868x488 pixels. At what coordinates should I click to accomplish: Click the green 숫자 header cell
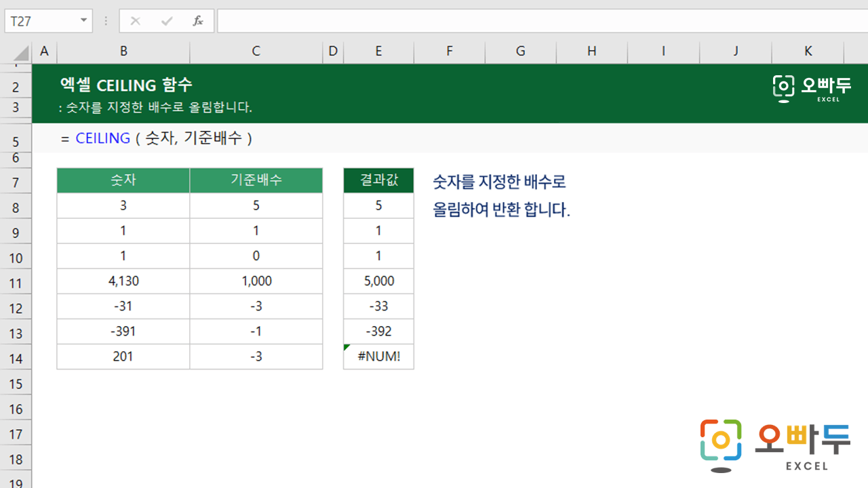click(x=123, y=180)
